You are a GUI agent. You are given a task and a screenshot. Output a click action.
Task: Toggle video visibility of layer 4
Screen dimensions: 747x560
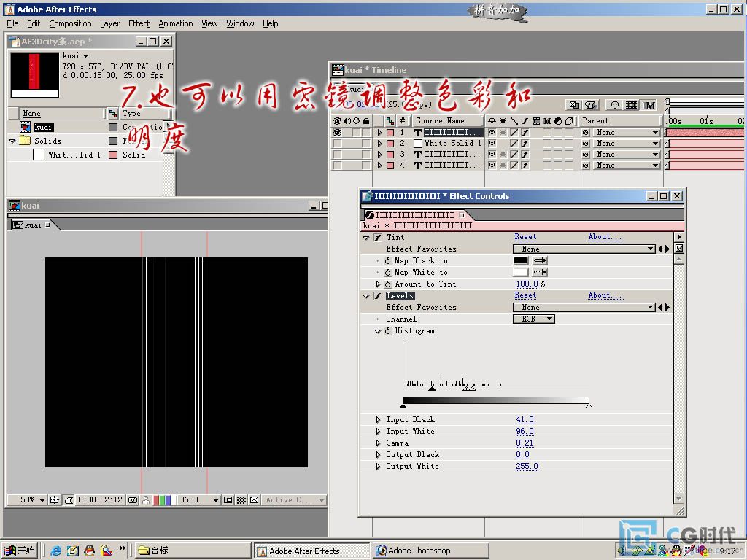tap(338, 166)
